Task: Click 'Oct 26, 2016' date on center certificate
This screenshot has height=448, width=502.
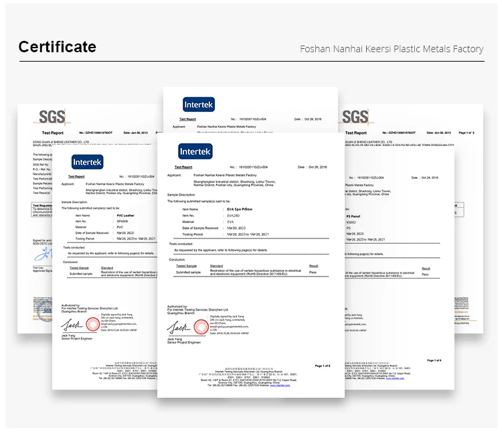Action: tap(317, 167)
